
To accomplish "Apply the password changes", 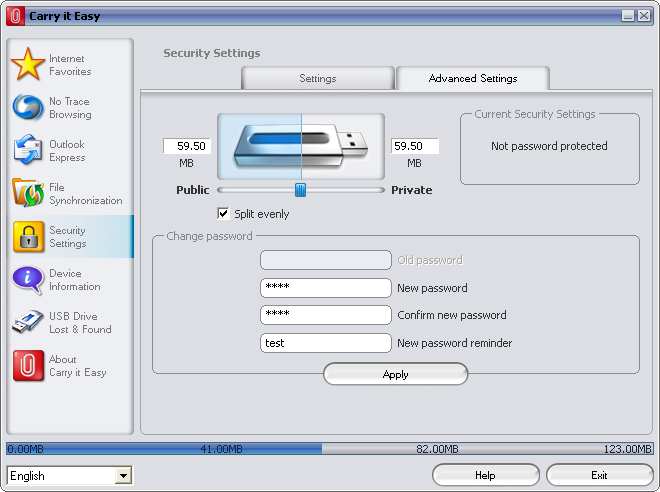I will tap(396, 374).
